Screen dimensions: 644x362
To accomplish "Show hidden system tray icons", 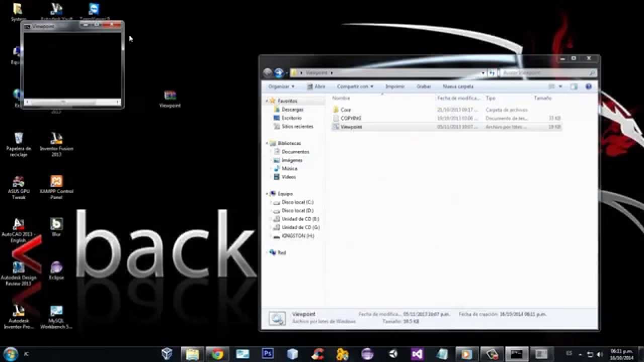I will click(x=581, y=354).
